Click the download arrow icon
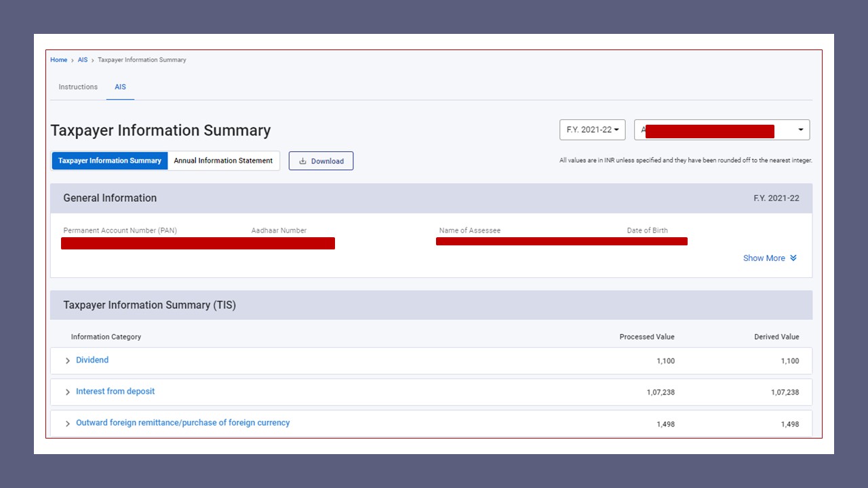Screen dimensions: 868x488 [x=303, y=161]
